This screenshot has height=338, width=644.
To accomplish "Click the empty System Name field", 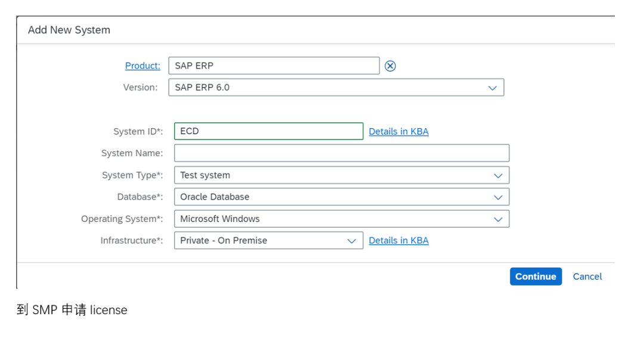I will [x=342, y=153].
